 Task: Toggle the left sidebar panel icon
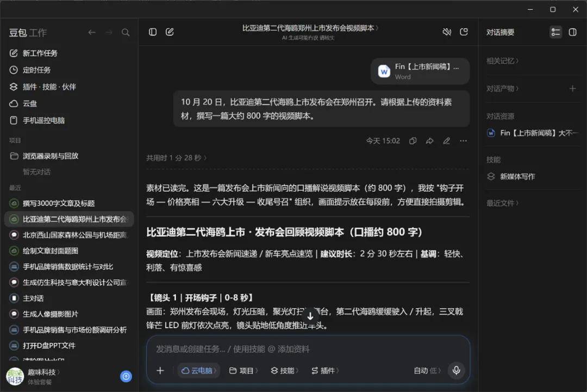pyautogui.click(x=153, y=32)
